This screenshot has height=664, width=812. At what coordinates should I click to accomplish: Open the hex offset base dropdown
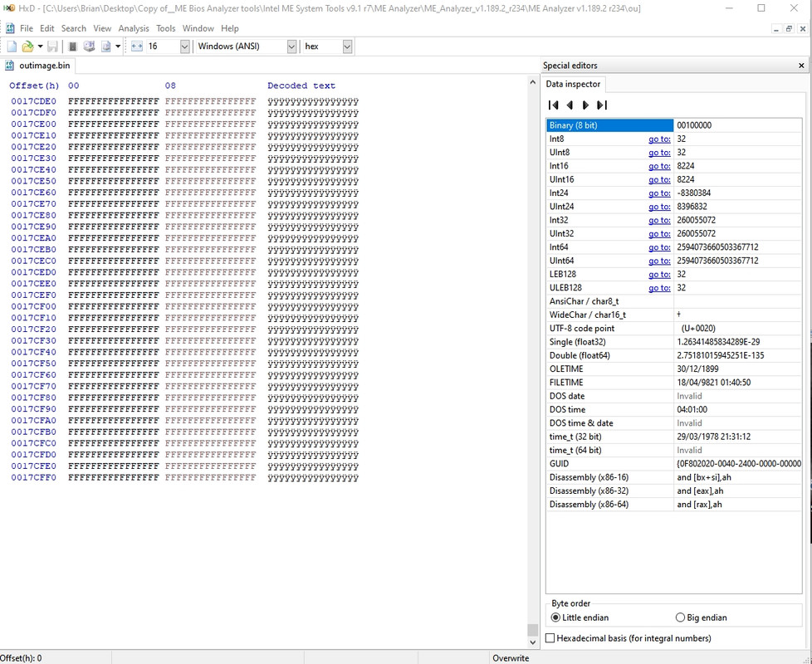coord(347,46)
